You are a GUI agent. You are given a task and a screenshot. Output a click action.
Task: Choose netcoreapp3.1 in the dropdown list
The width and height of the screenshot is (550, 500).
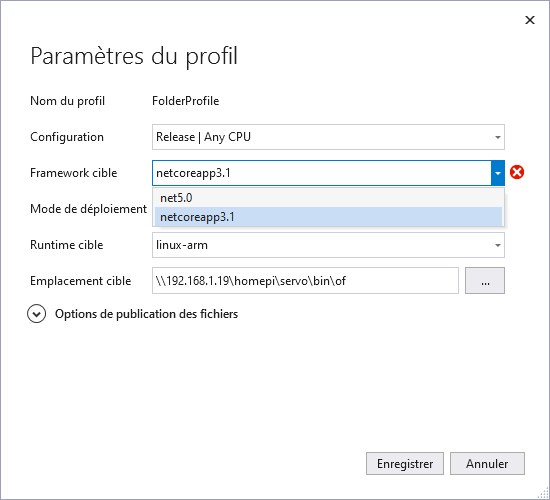(x=328, y=217)
